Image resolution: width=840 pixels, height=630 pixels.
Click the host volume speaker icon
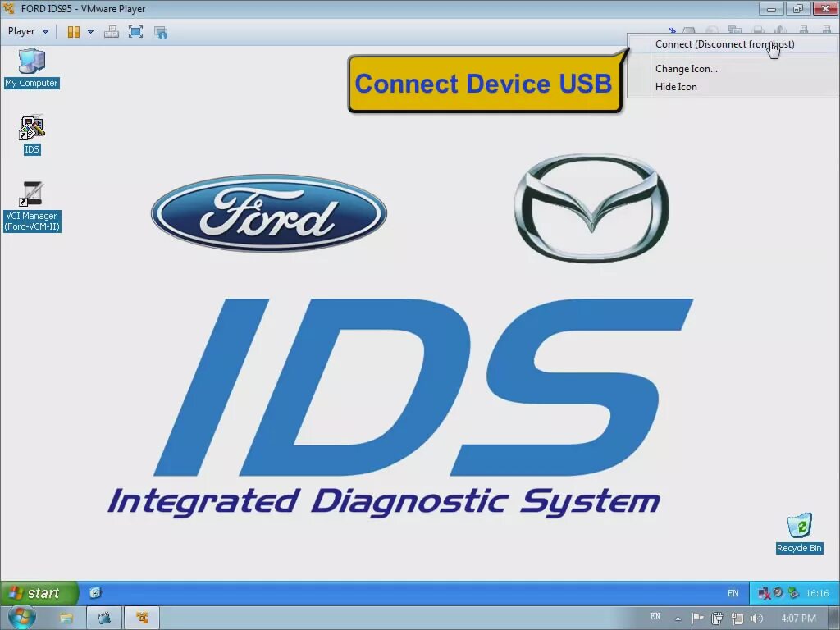[x=757, y=619]
